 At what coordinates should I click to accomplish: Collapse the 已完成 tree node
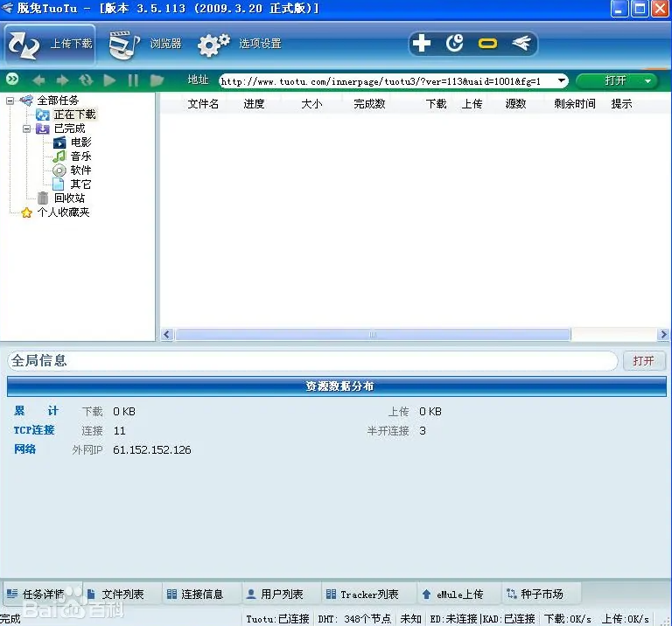[27, 129]
